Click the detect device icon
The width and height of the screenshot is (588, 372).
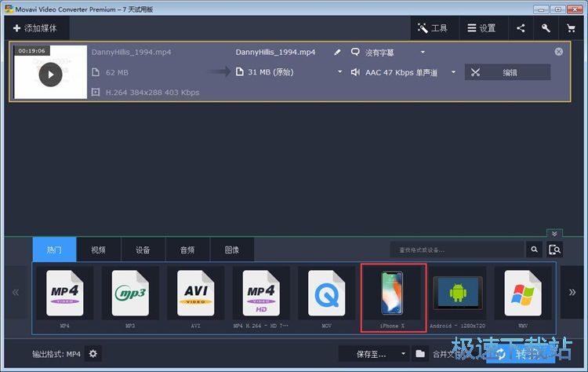point(554,250)
